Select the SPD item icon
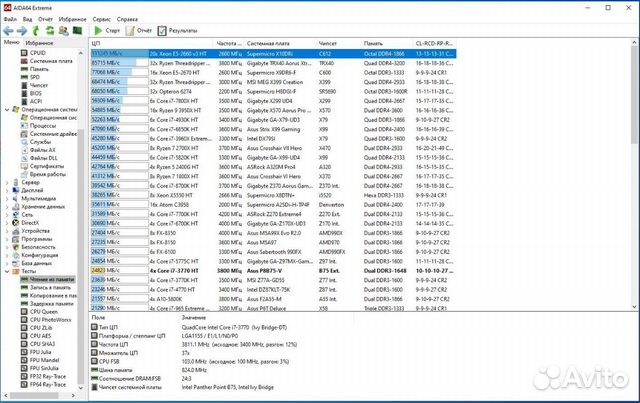Image resolution: width=640 pixels, height=403 pixels. 24,77
